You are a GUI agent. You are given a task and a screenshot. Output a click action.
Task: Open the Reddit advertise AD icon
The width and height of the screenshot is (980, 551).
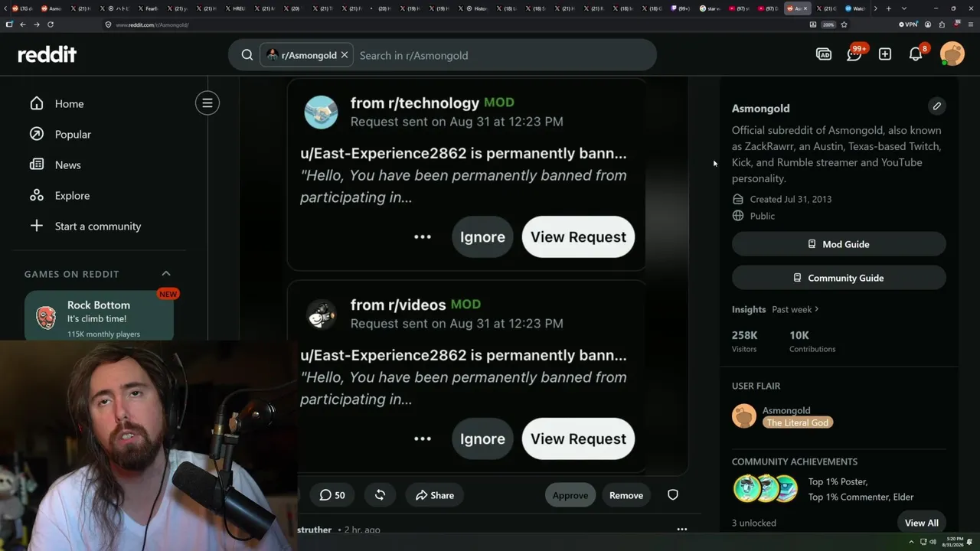[x=824, y=54]
